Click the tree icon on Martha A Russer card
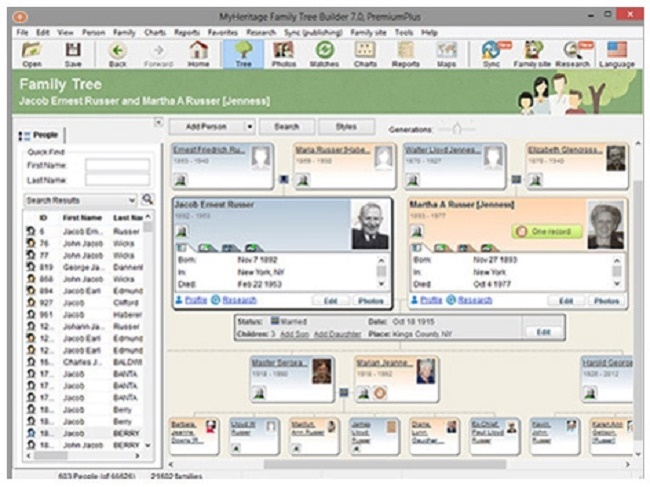Screen dimensions: 650x487 417,231
